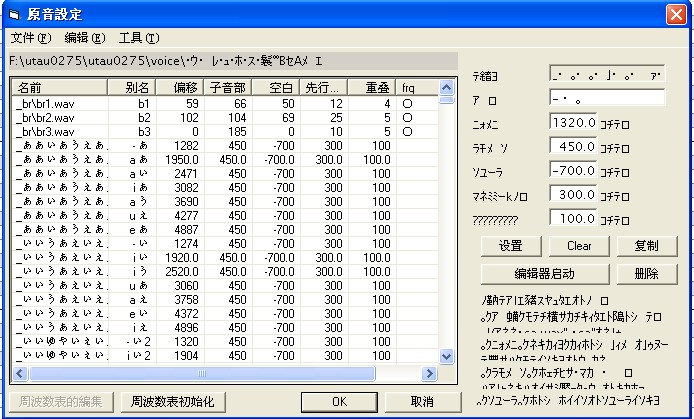Click the offset cell 2520.0
The height and width of the screenshot is (419, 694).
click(181, 272)
